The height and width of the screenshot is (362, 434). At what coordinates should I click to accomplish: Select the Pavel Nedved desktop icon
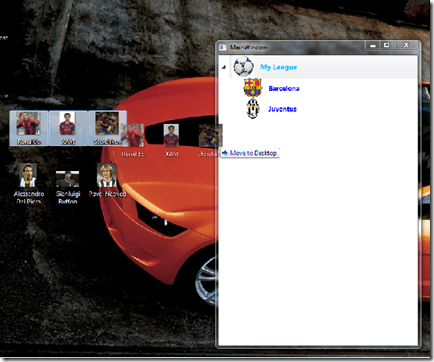[x=107, y=180]
